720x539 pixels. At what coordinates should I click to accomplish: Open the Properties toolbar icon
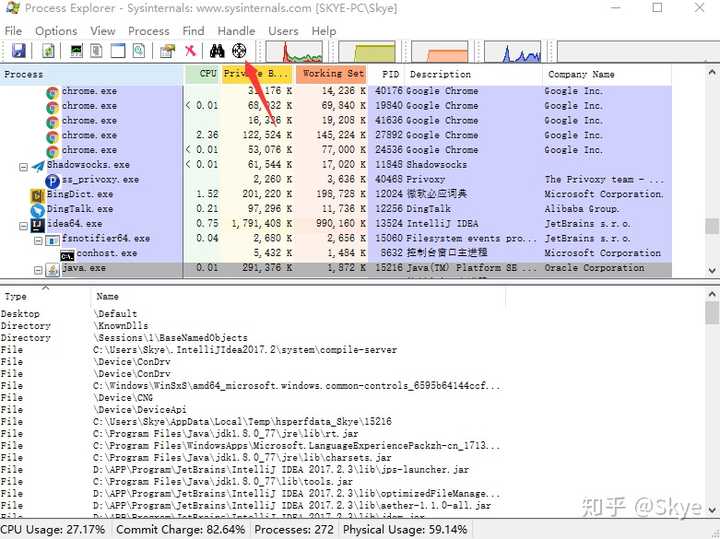(x=167, y=51)
